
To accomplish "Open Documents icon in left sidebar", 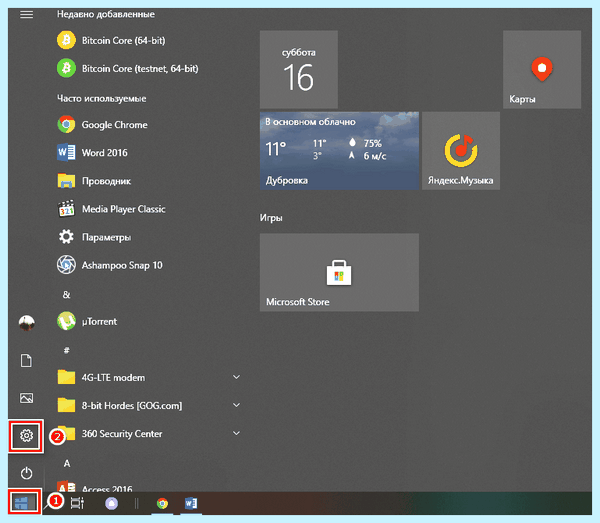I will coord(26,360).
